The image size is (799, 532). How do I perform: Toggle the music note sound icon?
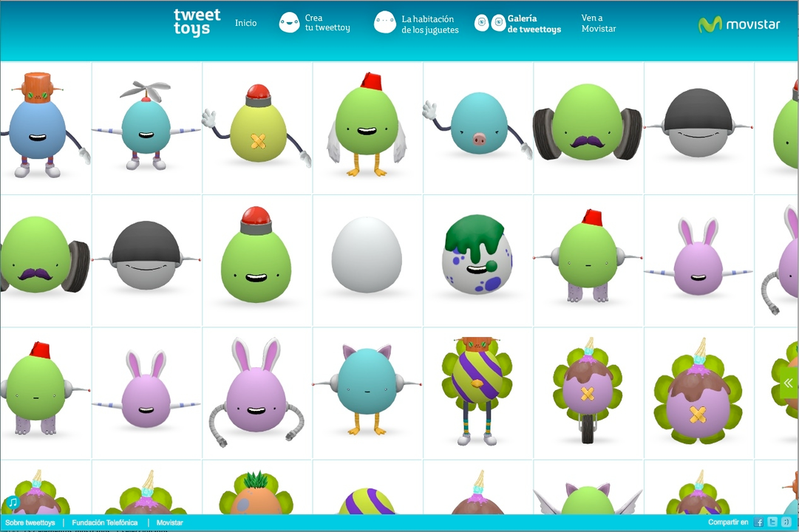pos(12,503)
